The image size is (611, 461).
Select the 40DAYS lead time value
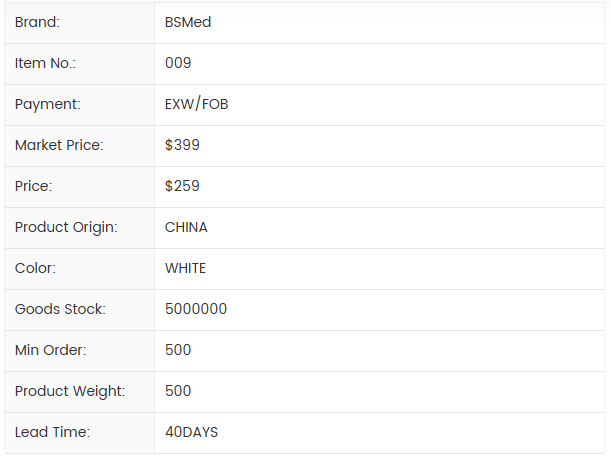pyautogui.click(x=191, y=432)
